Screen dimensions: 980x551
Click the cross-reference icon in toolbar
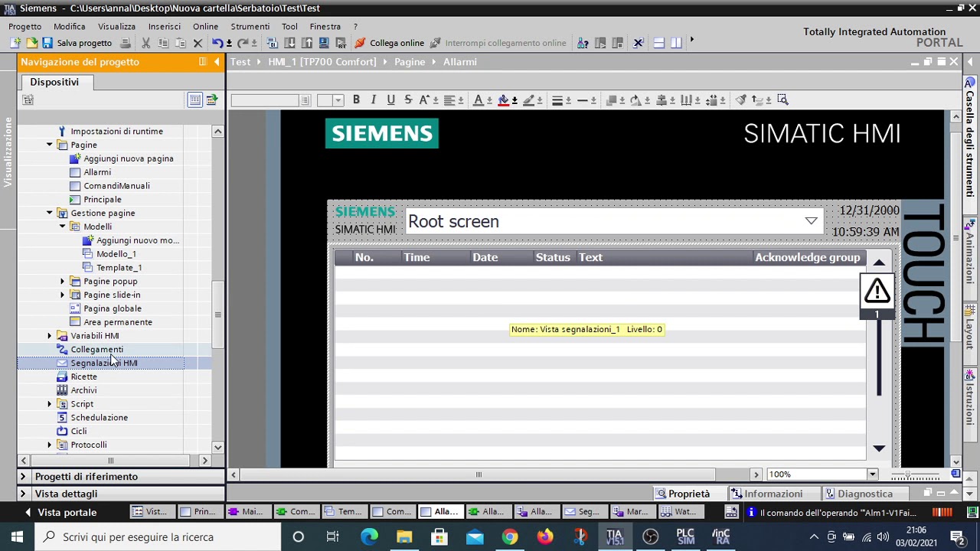click(638, 43)
